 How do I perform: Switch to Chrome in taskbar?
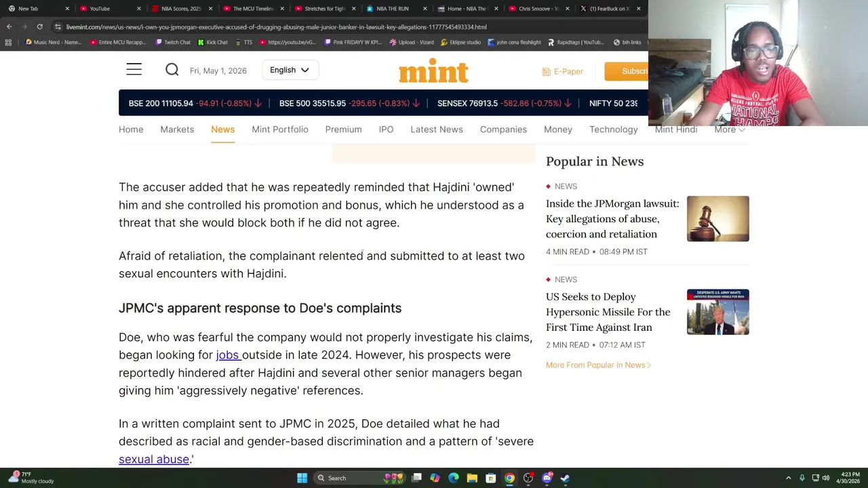click(x=509, y=478)
